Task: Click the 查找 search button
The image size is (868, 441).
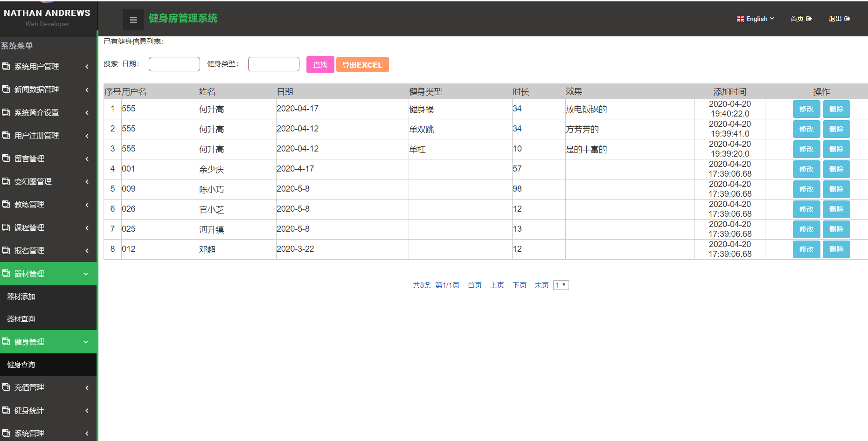Action: pos(320,64)
